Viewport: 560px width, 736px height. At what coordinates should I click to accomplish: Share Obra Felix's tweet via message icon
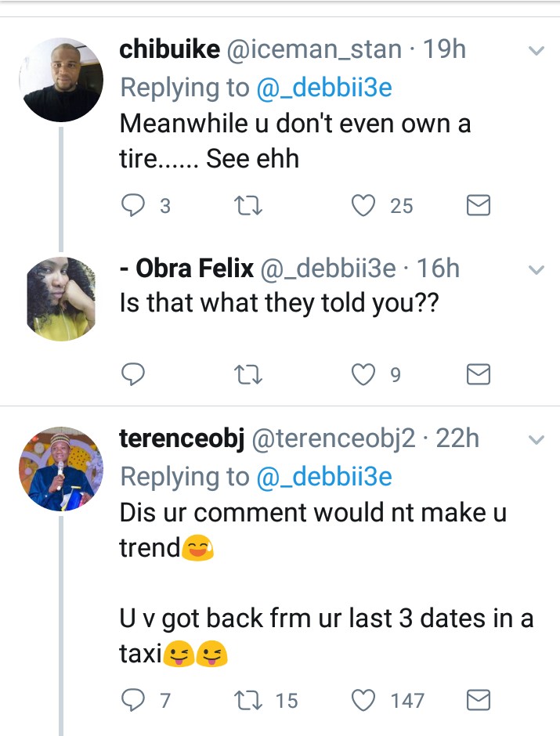(x=478, y=375)
